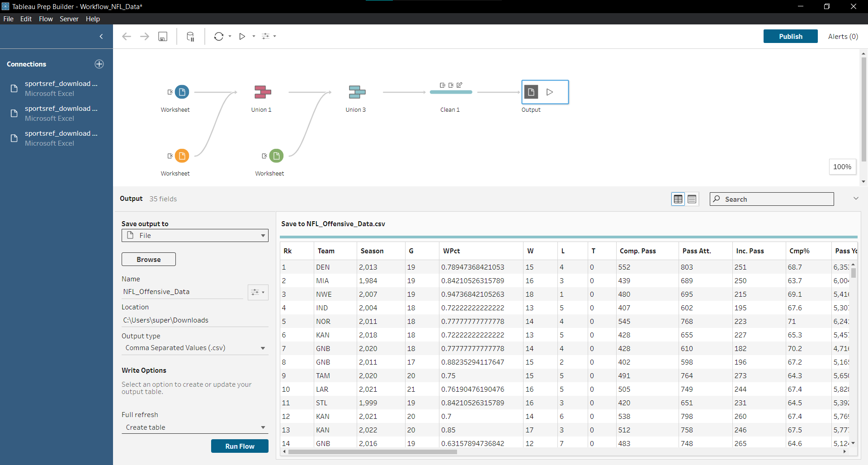Select the Clean 1 step icon

(450, 92)
